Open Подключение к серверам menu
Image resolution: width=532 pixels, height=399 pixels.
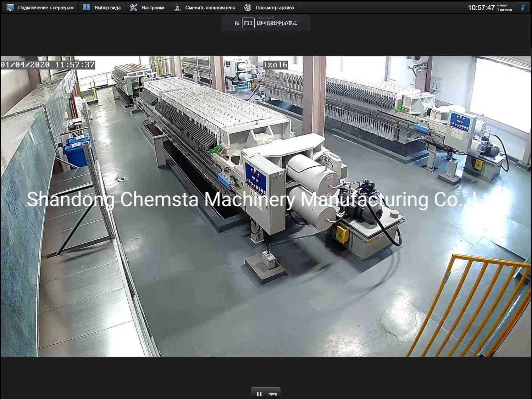pyautogui.click(x=40, y=7)
